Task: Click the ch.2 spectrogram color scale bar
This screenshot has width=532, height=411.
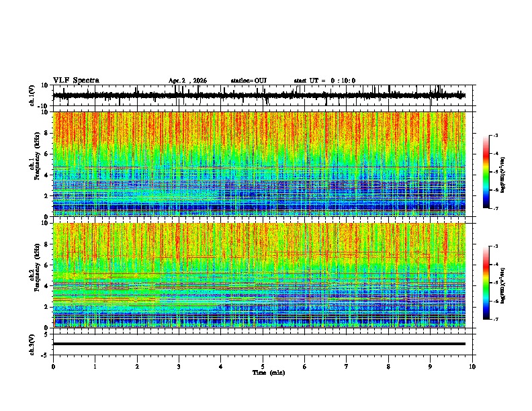Action: [486, 283]
